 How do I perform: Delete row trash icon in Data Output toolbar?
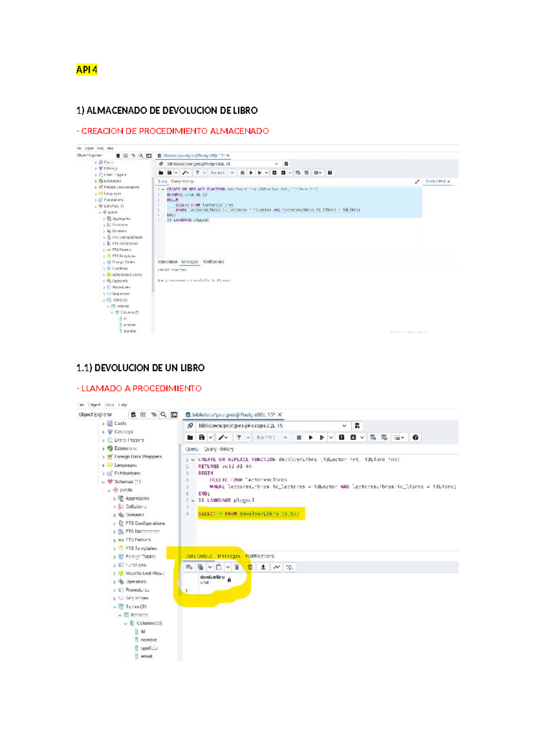[237, 567]
